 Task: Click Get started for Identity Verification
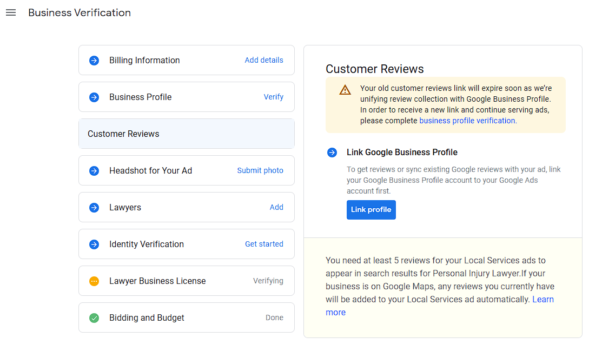click(264, 244)
